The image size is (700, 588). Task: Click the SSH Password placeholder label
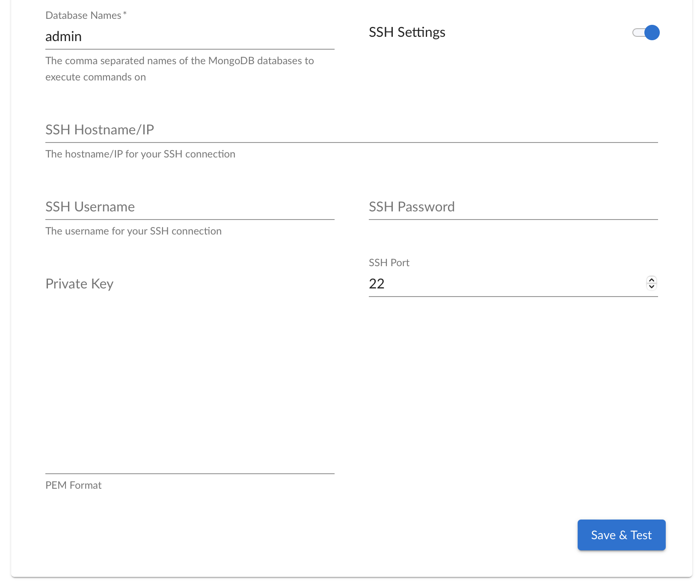pos(412,207)
